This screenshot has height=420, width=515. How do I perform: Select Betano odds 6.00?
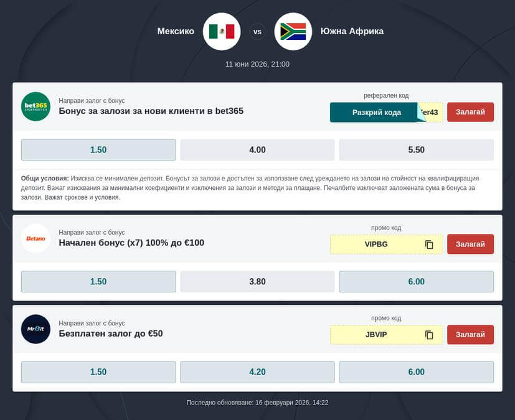click(416, 282)
